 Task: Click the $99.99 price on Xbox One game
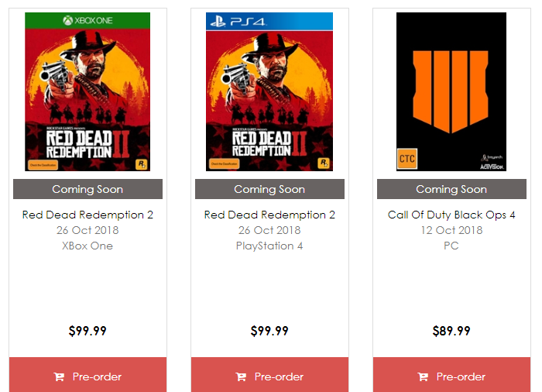click(87, 332)
